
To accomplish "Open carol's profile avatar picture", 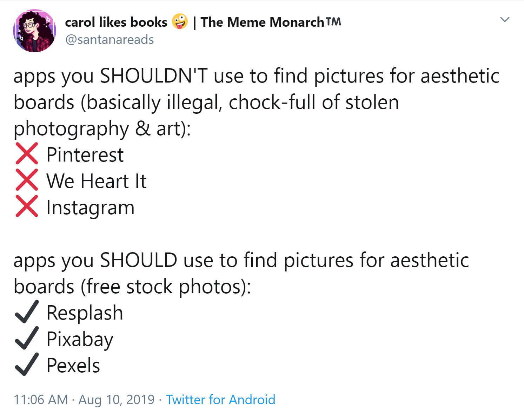I will (34, 31).
